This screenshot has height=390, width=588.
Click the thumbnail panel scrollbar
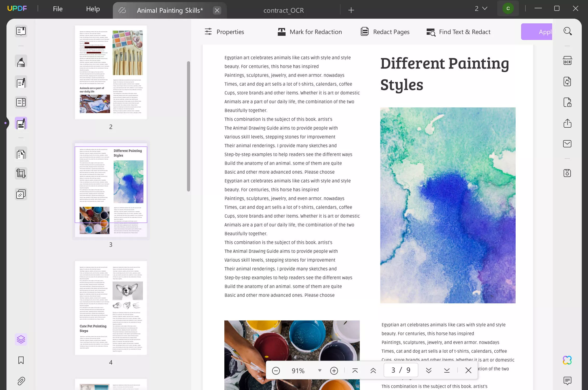pyautogui.click(x=189, y=126)
